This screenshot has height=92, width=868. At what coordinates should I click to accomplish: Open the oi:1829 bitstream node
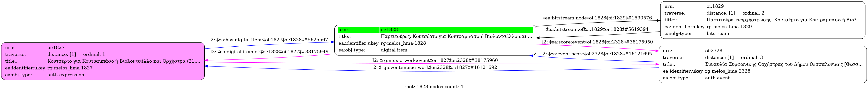[763, 20]
